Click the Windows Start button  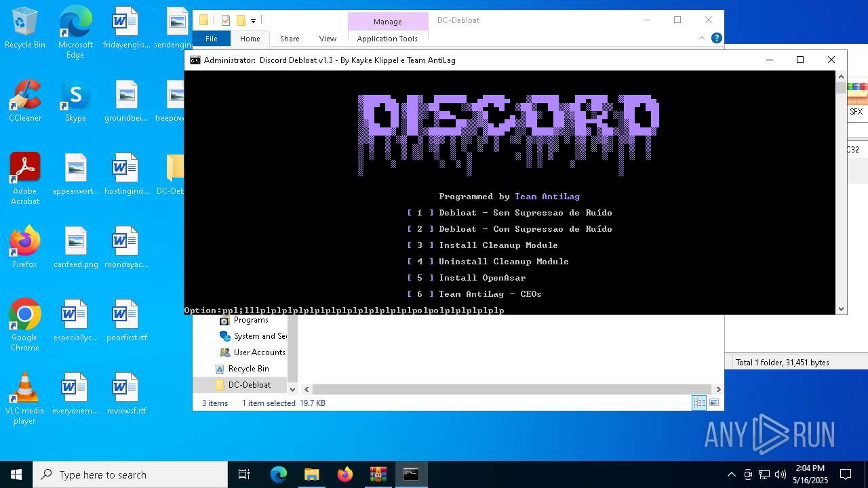click(x=16, y=474)
